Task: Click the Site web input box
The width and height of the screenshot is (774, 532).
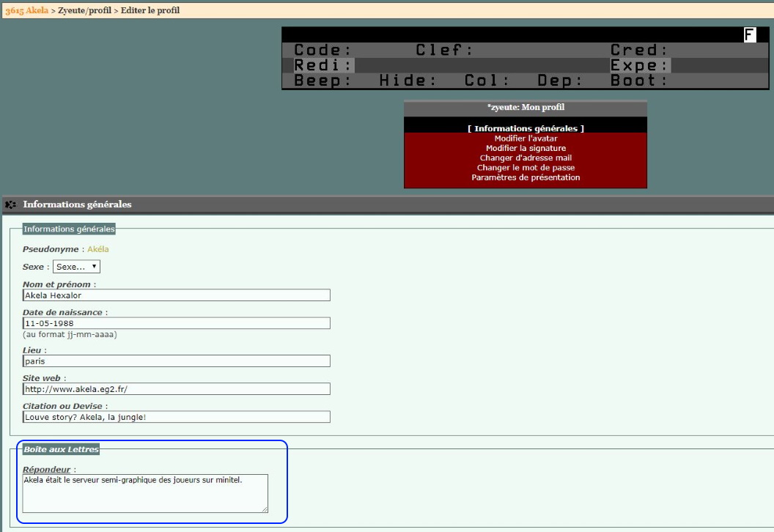Action: pos(176,389)
